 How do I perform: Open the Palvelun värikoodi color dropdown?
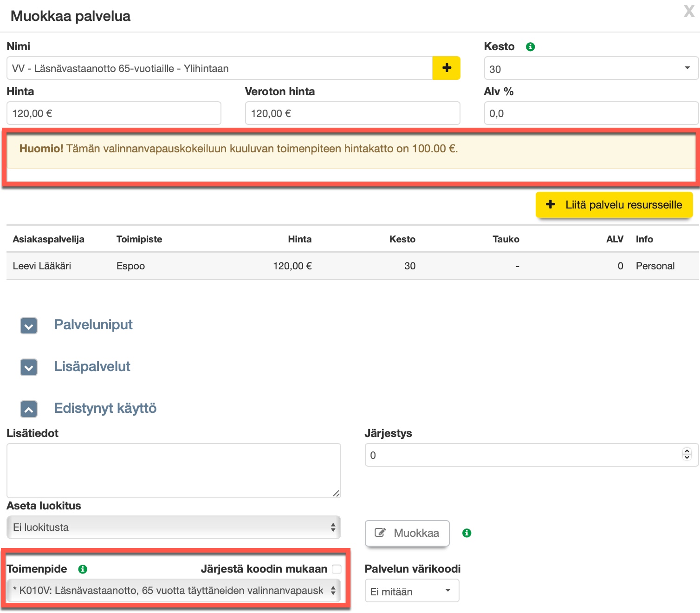tap(411, 591)
